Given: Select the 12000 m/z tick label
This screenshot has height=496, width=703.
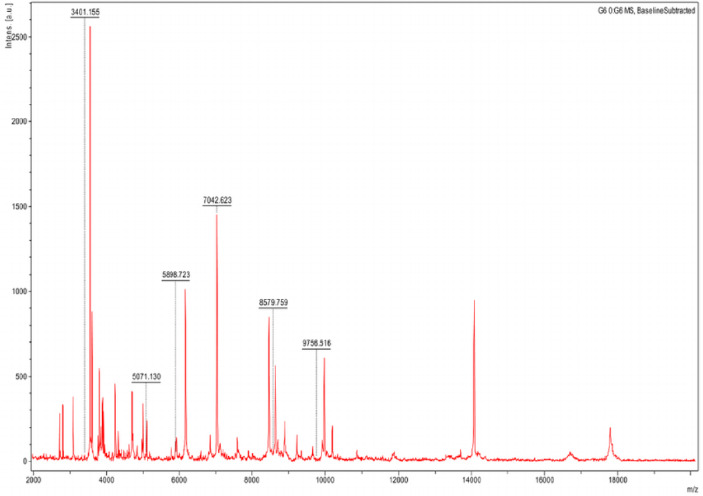Looking at the screenshot, I should point(399,480).
